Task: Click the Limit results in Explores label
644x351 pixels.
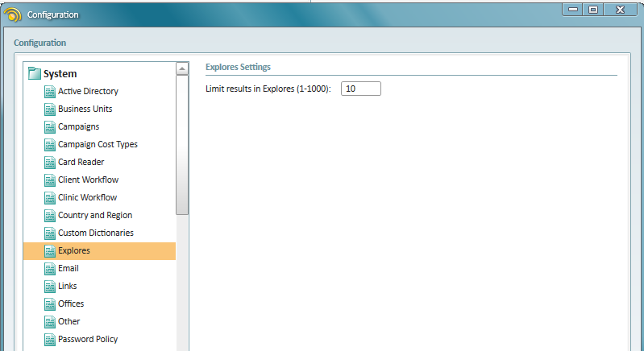Action: pos(268,89)
